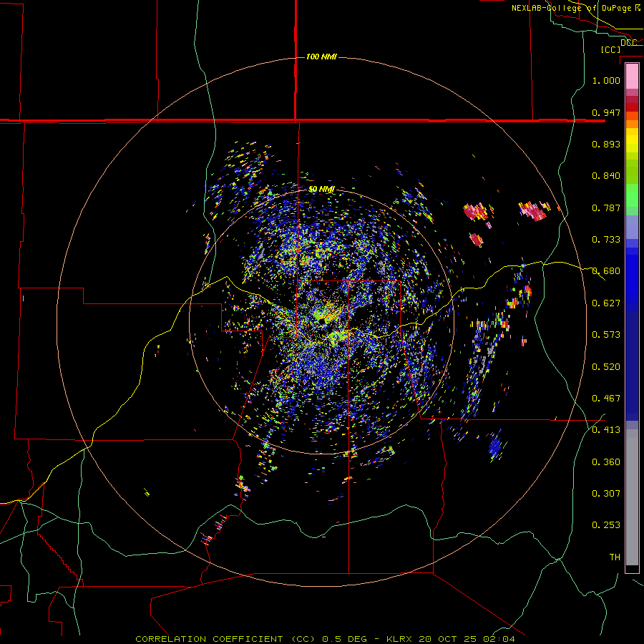Click the black radar site dot at center
Image resolution: width=644 pixels, height=644 pixels.
coord(321,321)
